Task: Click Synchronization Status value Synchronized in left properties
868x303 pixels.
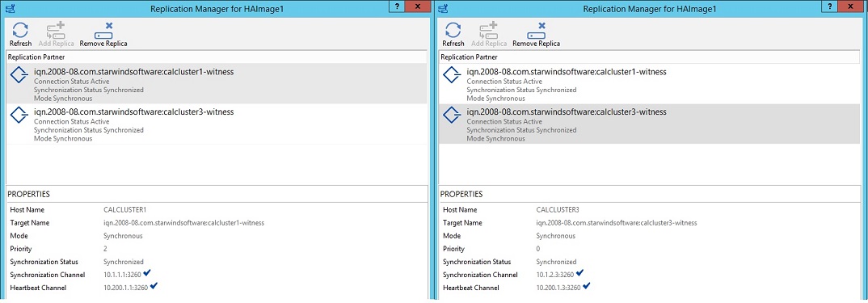Action: (x=124, y=262)
